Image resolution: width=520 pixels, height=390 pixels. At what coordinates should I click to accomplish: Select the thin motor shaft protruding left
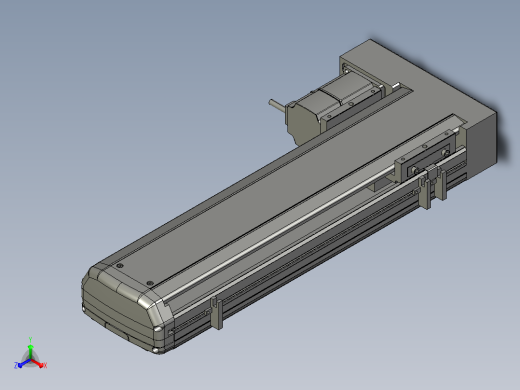click(x=277, y=104)
